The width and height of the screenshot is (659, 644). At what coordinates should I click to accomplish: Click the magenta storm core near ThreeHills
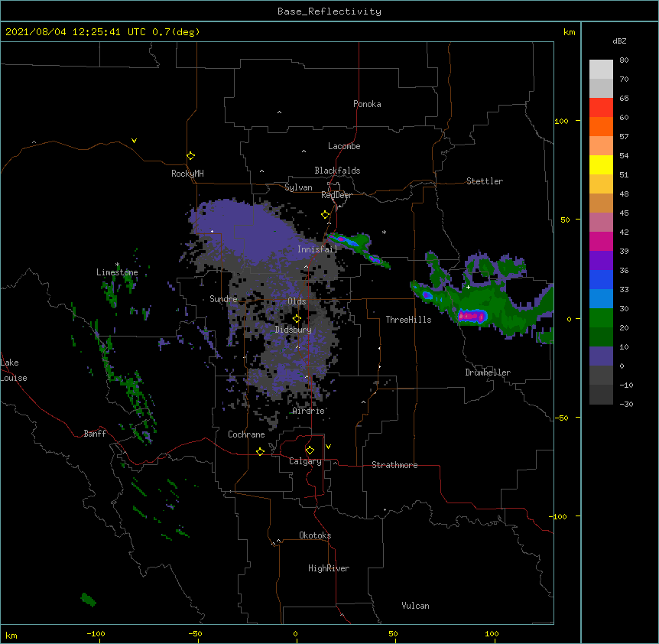tap(472, 316)
